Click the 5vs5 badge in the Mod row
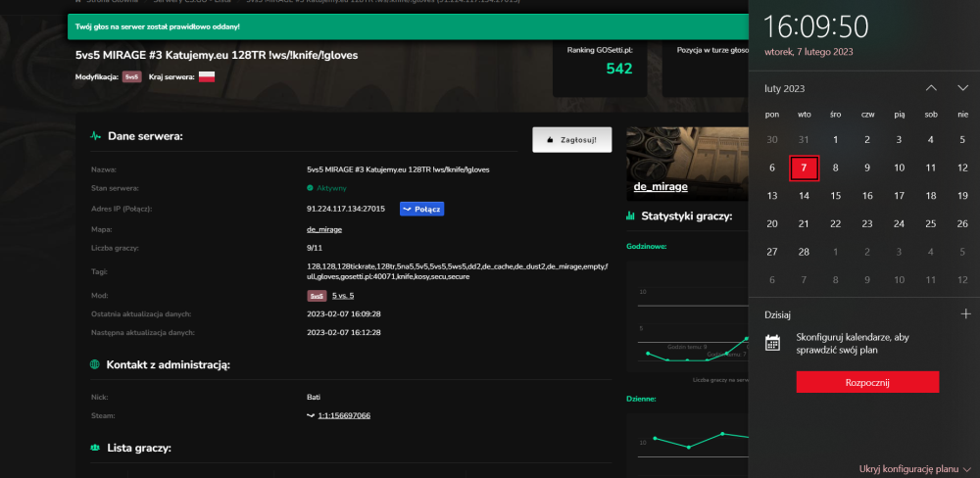This screenshot has width=980, height=478. tap(317, 296)
